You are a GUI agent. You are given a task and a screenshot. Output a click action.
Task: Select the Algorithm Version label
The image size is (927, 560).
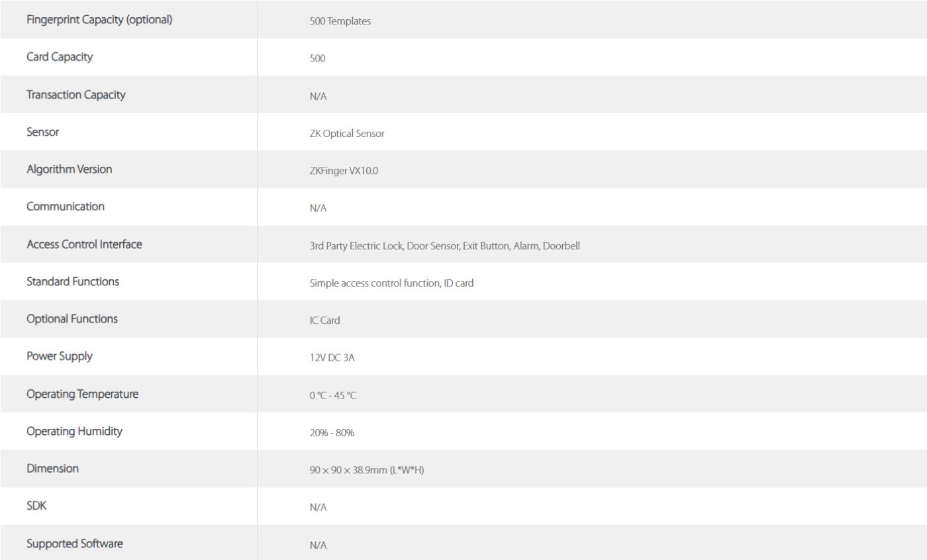(x=69, y=169)
